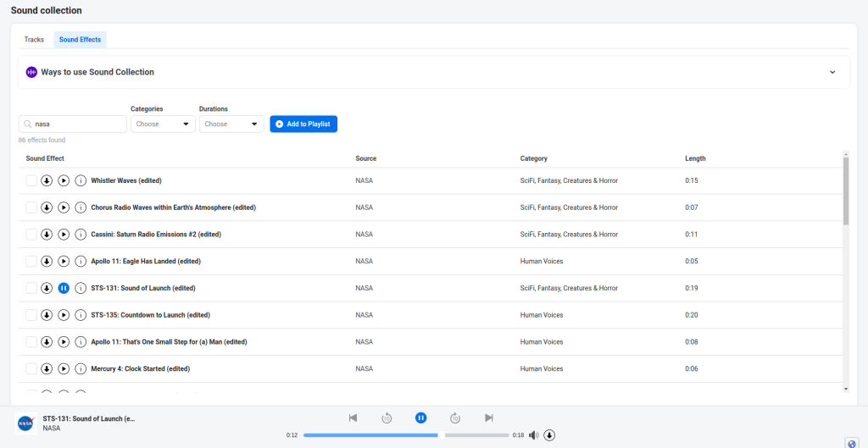Select Cassini: Saturn Radio Emissions checkbox
This screenshot has width=868, height=448.
31,234
